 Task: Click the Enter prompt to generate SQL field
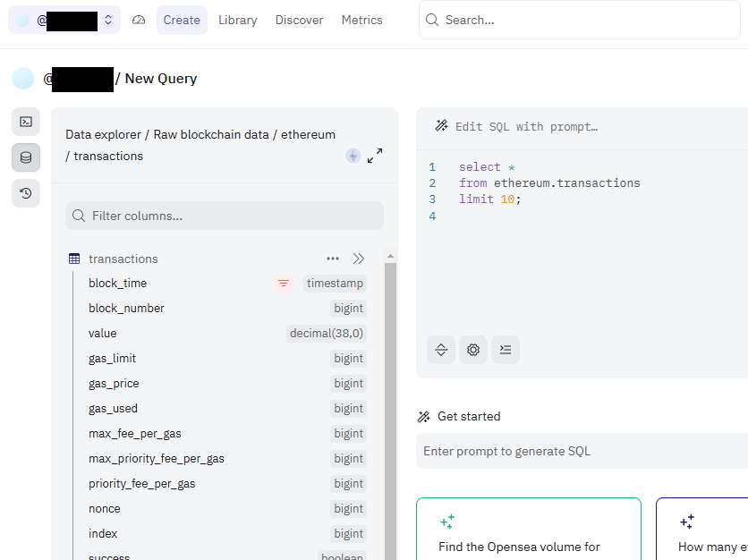(x=582, y=451)
